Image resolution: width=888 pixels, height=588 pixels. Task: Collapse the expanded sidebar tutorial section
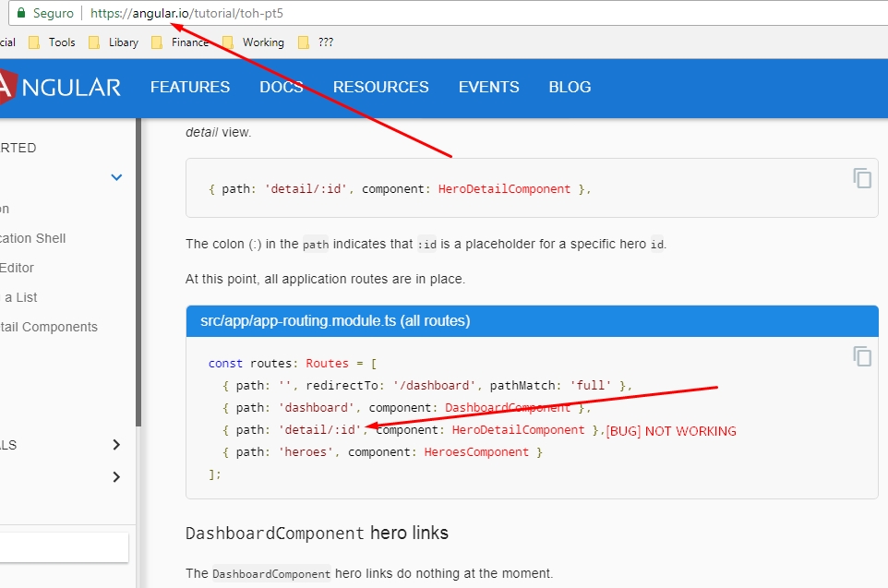coord(115,176)
